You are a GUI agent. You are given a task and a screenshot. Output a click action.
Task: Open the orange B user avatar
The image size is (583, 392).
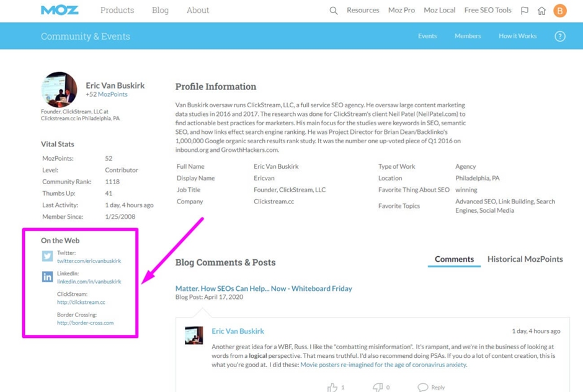560,11
